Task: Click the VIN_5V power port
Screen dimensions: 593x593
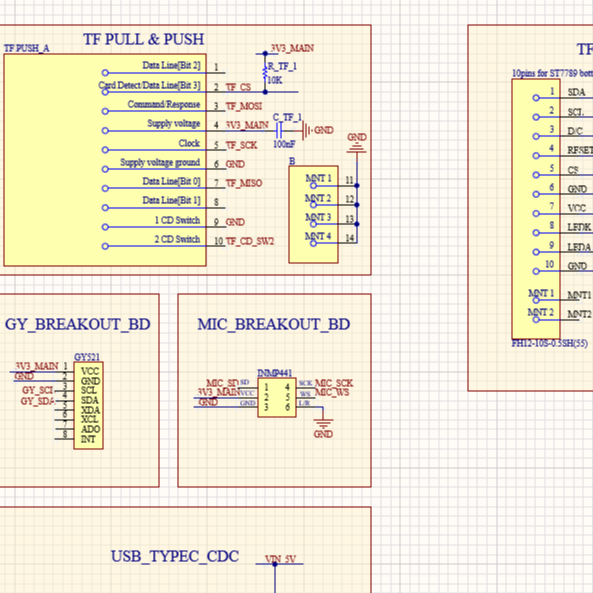Action: coord(280,560)
